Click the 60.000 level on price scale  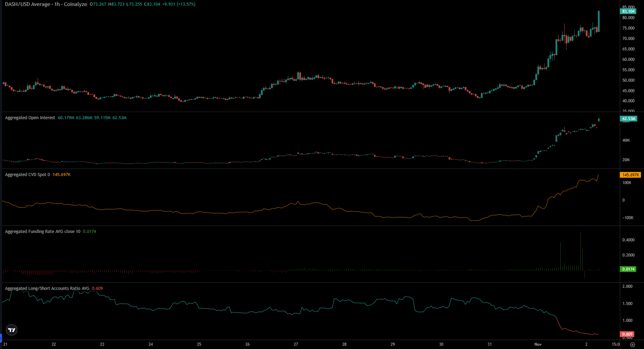tap(628, 59)
